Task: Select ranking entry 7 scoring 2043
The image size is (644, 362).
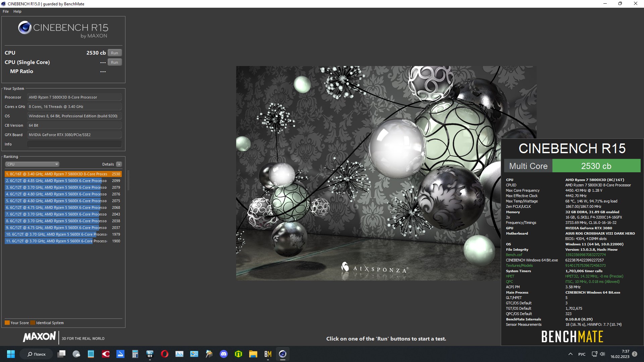Action: (63, 214)
